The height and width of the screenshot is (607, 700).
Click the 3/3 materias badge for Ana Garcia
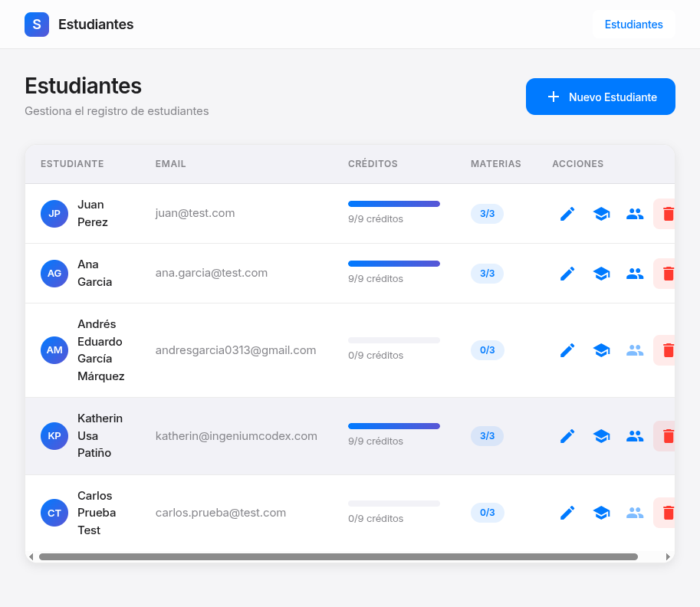(487, 274)
